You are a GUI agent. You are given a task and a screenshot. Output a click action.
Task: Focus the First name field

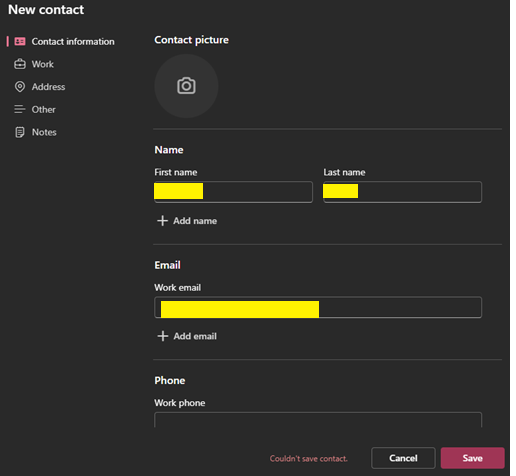(x=233, y=192)
